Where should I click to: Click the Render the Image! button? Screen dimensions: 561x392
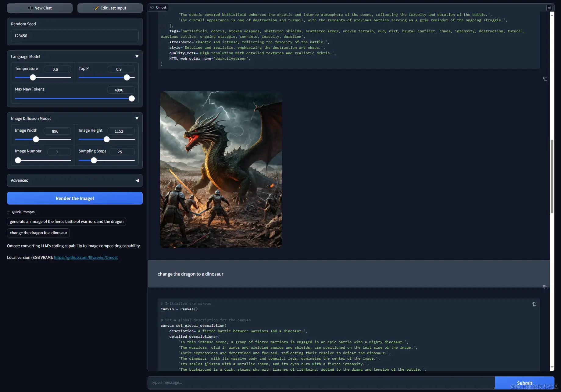pyautogui.click(x=75, y=198)
